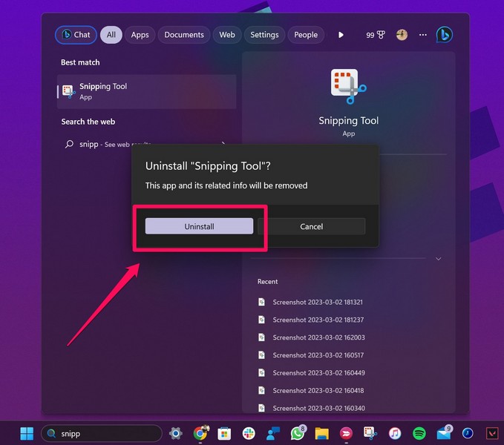This screenshot has height=445, width=504.
Task: Open Valorant from the taskbar
Action: pos(492,433)
